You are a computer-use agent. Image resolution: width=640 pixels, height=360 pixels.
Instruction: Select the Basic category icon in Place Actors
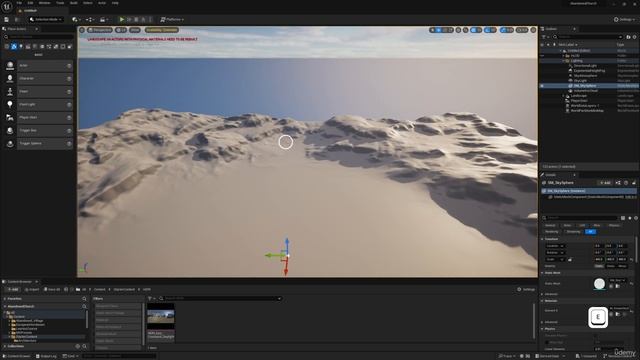[14, 47]
